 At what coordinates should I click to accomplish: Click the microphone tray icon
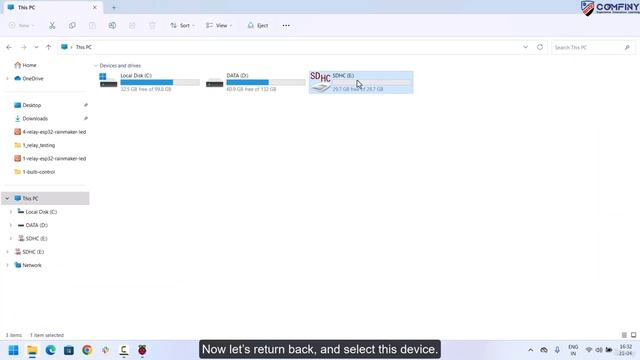557,350
